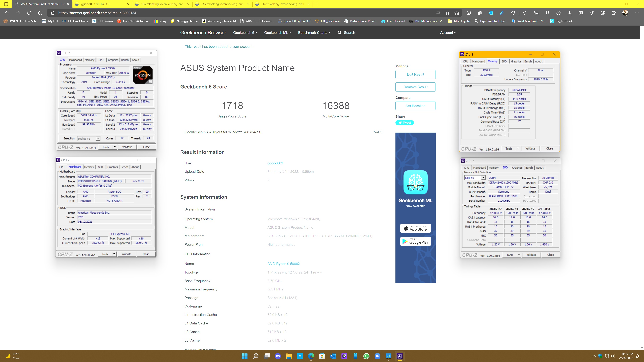Click the Set Baseline button
This screenshot has height=362, width=644.
point(415,106)
